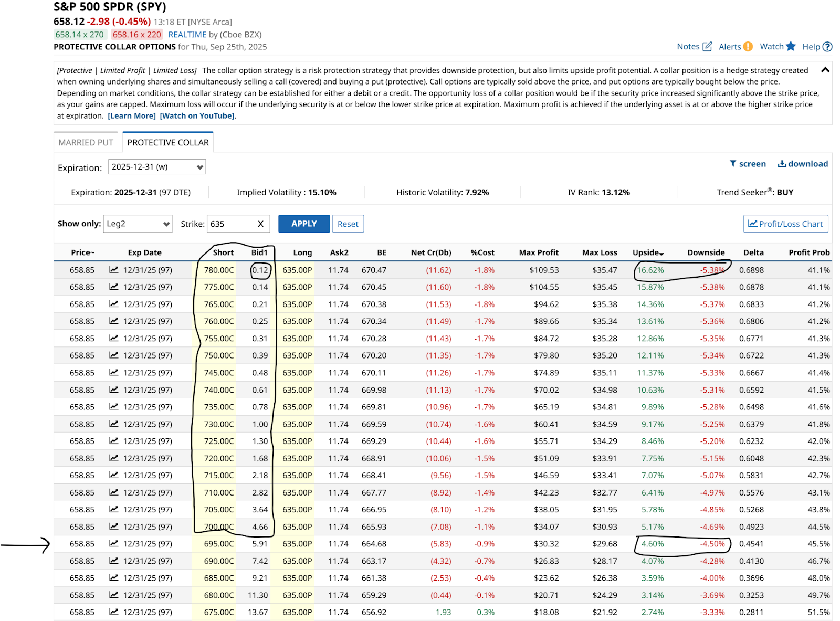Image resolution: width=840 pixels, height=621 pixels.
Task: Follow the Learn More link
Action: 132,116
